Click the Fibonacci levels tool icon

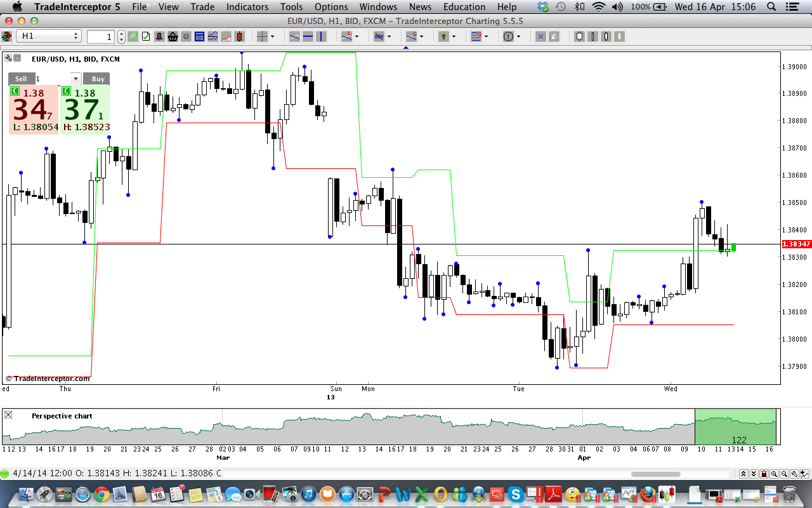[x=476, y=36]
